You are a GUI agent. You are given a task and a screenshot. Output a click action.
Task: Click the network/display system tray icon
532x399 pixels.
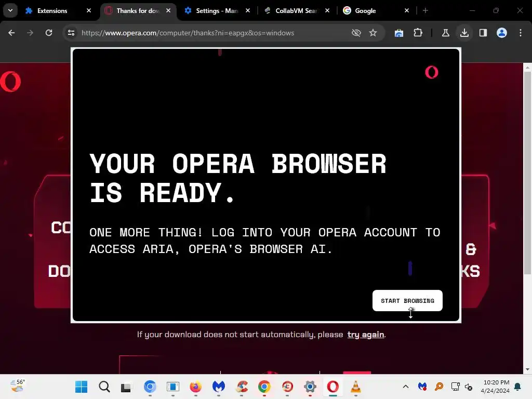pos(455,387)
